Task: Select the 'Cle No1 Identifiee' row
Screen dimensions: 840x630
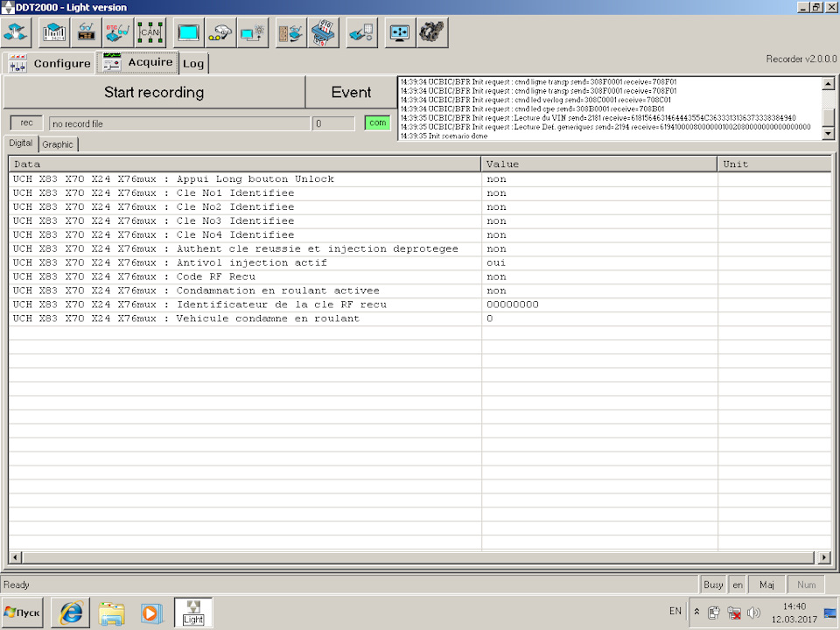Action: pos(419,192)
